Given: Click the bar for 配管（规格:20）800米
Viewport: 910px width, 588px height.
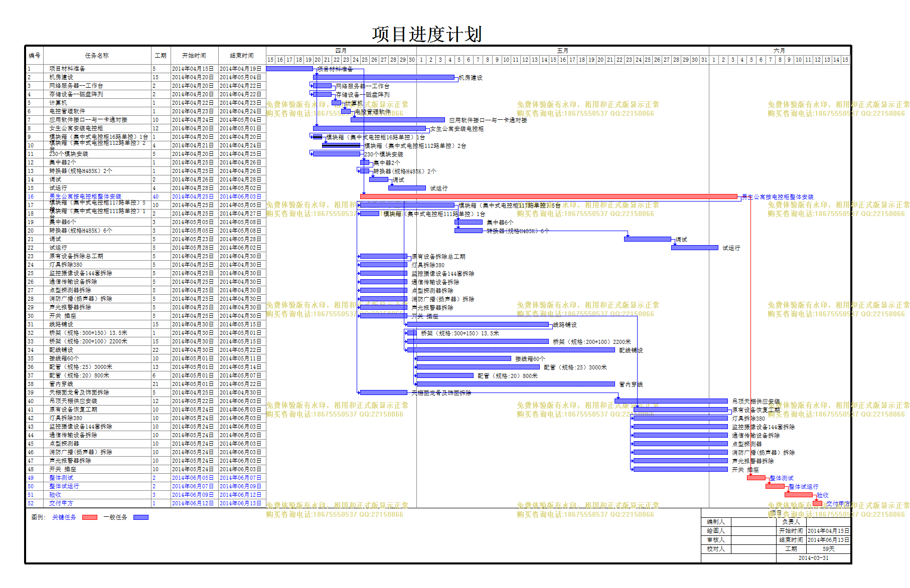Looking at the screenshot, I should pyautogui.click(x=445, y=375).
